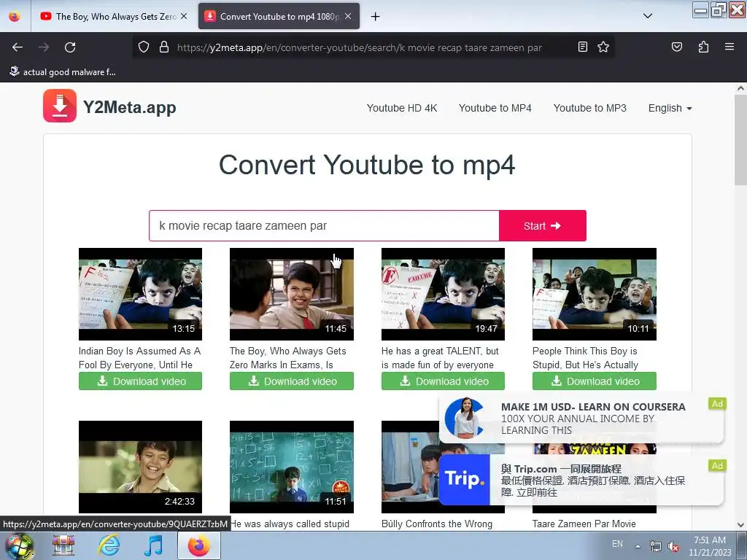Click title 'He has a great TALENT, but'
This screenshot has width=747, height=560.
[440, 358]
